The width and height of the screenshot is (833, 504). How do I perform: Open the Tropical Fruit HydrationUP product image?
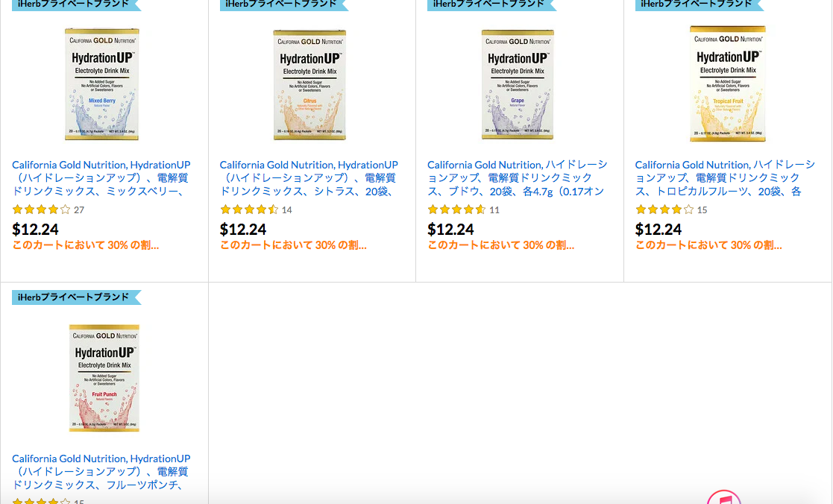pos(728,84)
